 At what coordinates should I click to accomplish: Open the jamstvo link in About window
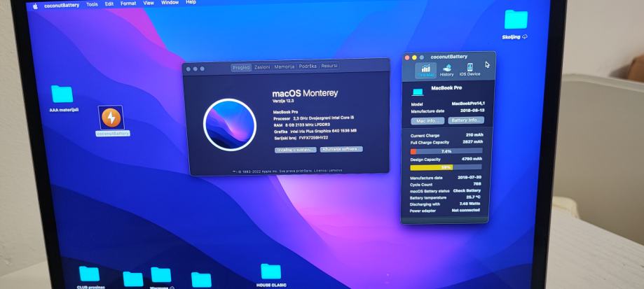336,170
